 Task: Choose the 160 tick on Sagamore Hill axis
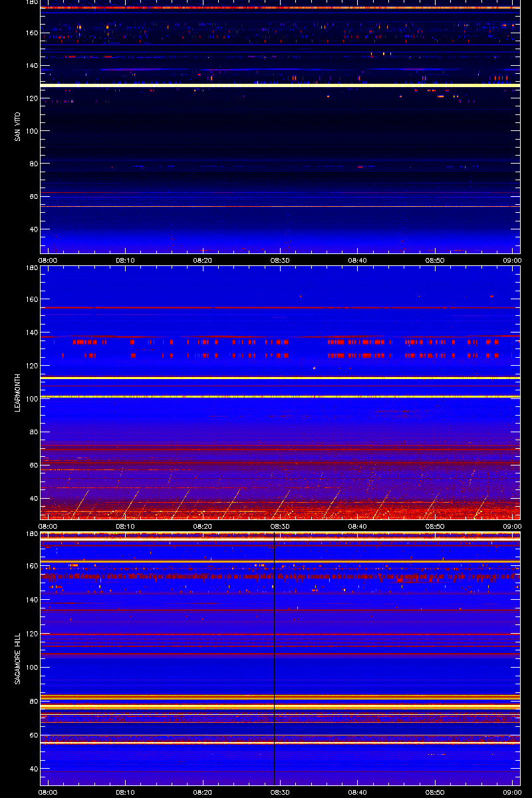tap(33, 567)
